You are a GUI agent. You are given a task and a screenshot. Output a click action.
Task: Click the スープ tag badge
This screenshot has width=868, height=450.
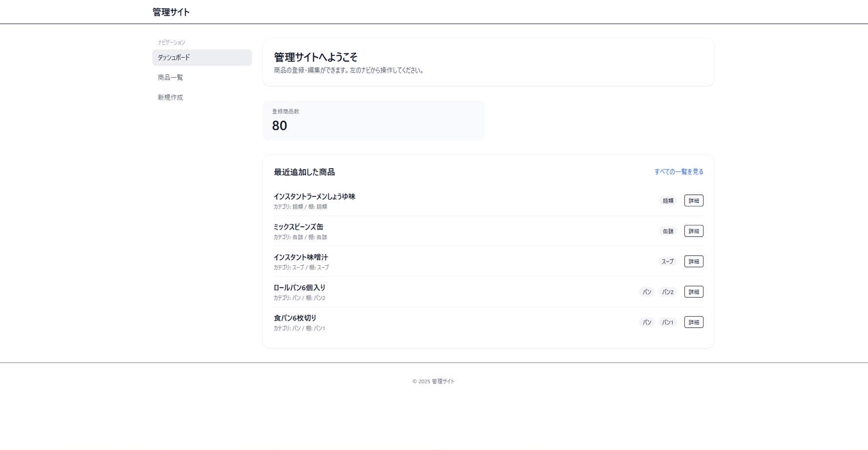[667, 261]
